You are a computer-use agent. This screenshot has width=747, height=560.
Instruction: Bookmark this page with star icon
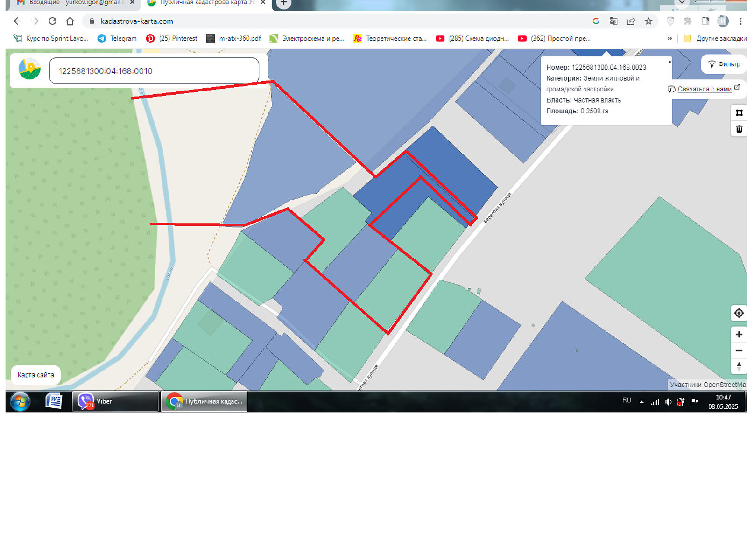(648, 21)
